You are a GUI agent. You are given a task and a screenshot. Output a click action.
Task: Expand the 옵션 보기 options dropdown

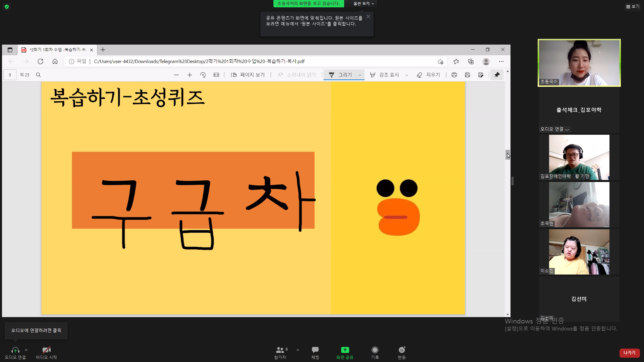coord(364,4)
